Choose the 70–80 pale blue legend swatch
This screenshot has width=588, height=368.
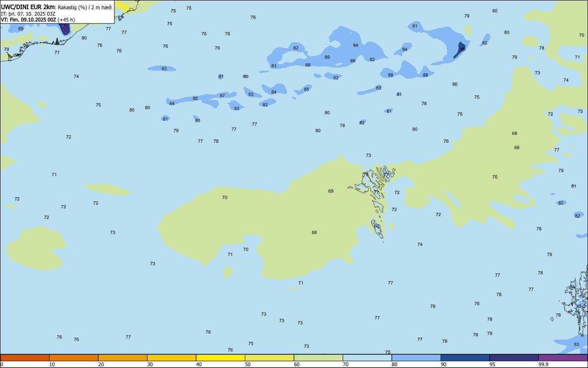tap(367, 357)
